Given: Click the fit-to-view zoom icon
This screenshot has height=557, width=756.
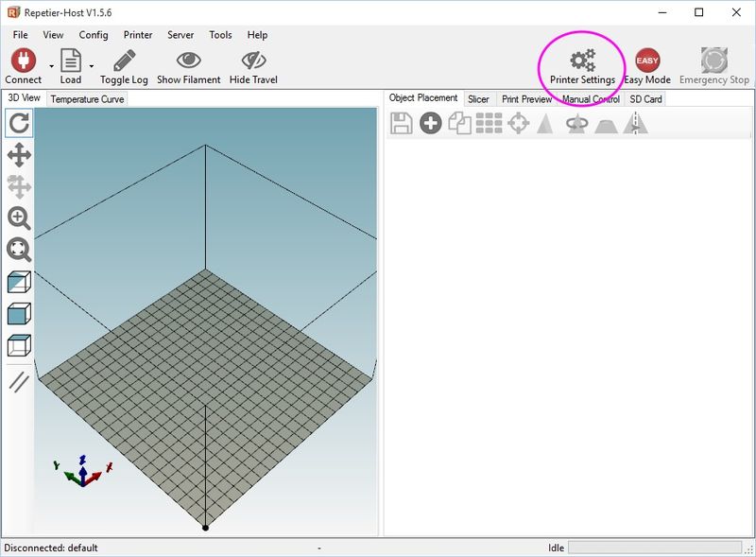Looking at the screenshot, I should pos(19,250).
